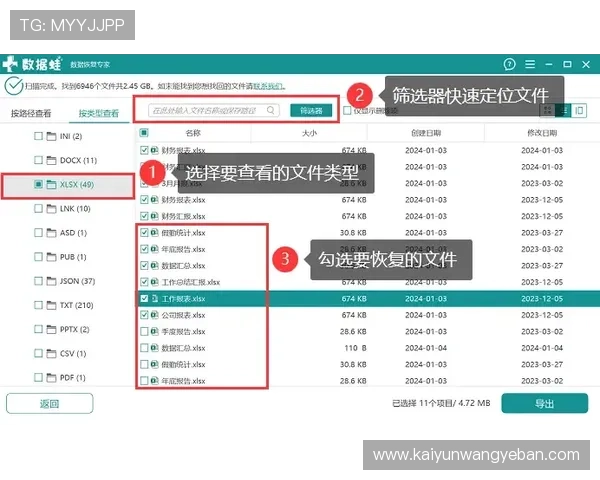Open the hamburger menu in title bar
The image size is (600, 480).
click(530, 64)
